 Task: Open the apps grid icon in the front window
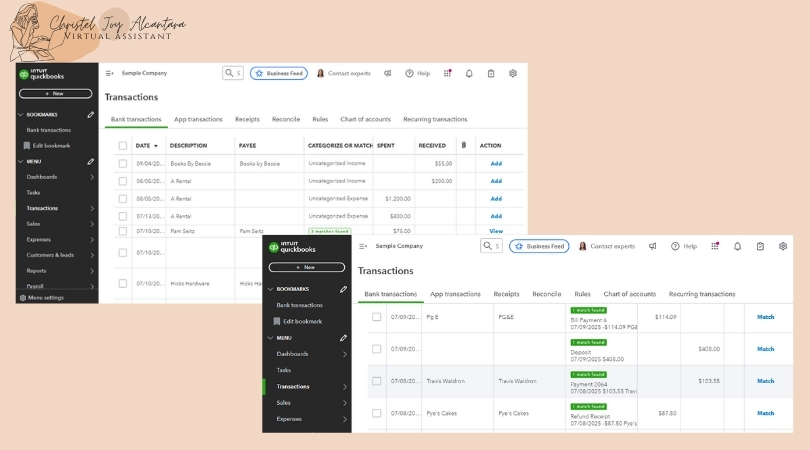[x=716, y=246]
